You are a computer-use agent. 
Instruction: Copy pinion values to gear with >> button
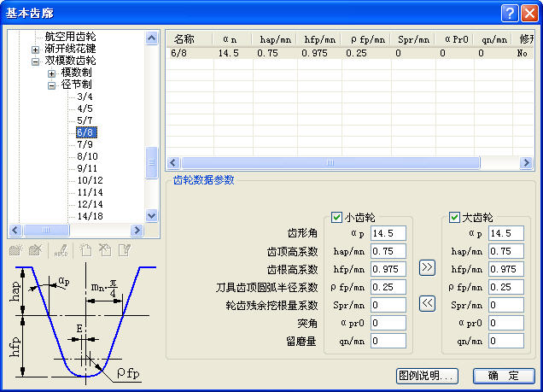tap(427, 267)
